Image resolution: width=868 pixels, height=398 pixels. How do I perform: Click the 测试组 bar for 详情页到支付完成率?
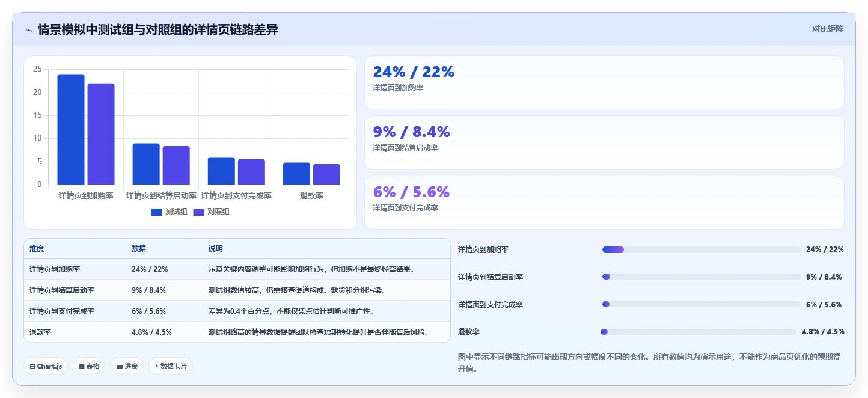[x=221, y=171]
